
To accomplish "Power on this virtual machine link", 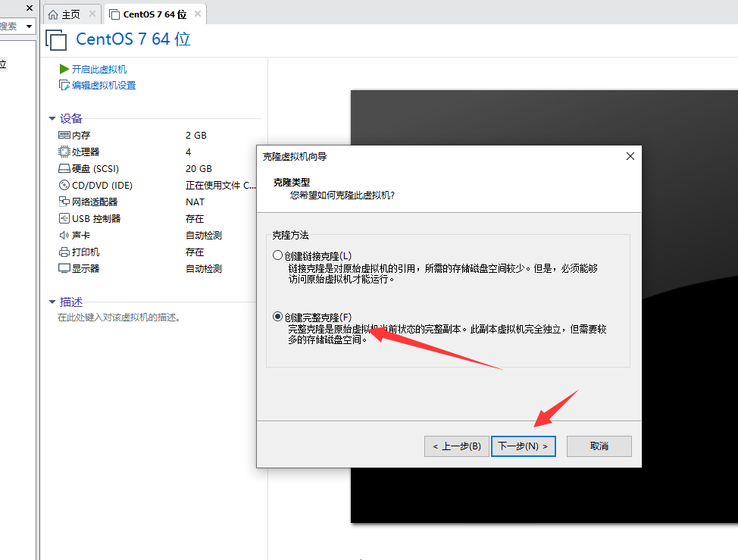I will tap(99, 69).
